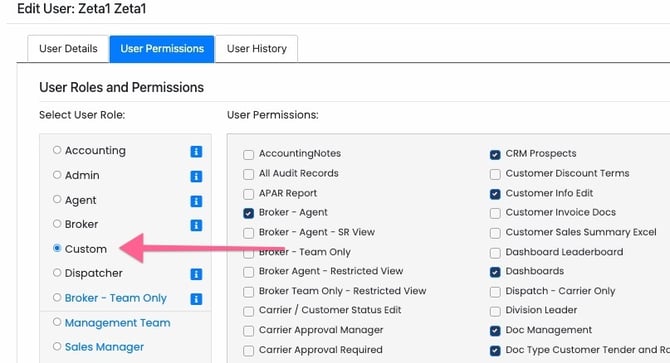Screen dimensions: 670x363
Task: Tick the APAR Report checkbox
Action: (248, 194)
